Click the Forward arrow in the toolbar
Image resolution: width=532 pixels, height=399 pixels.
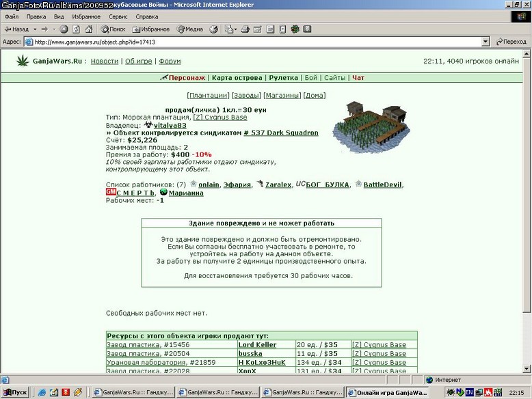44,29
